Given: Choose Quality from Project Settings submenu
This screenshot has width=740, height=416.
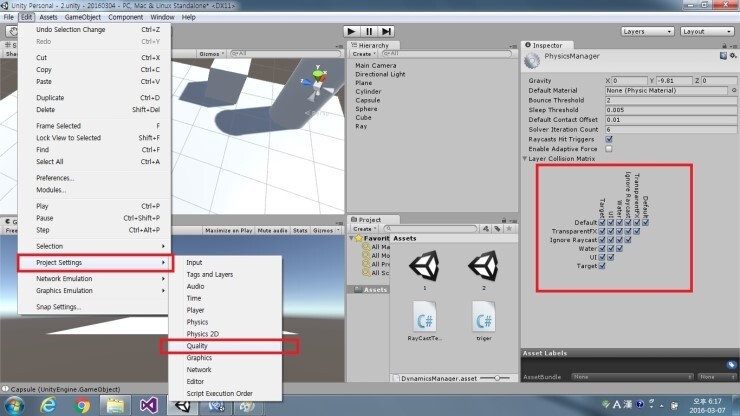Looking at the screenshot, I should pos(225,346).
